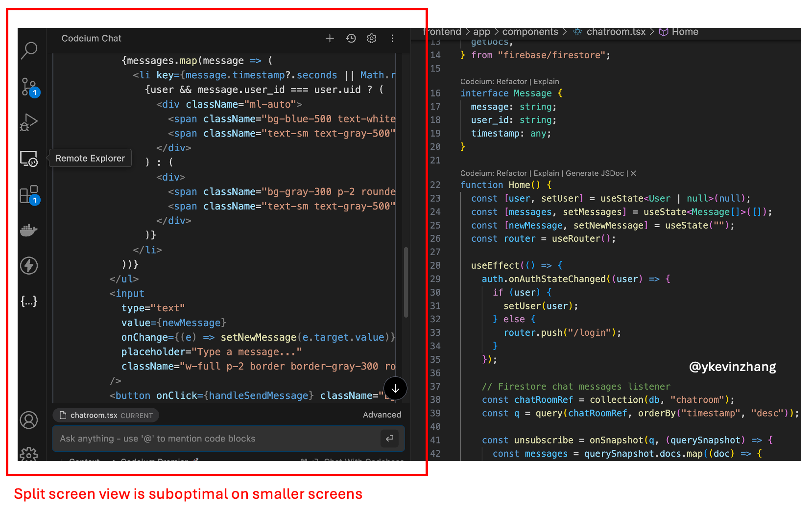This screenshot has width=812, height=512.
Task: Open Manage settings gear at sidebar bottom
Action: click(x=29, y=455)
